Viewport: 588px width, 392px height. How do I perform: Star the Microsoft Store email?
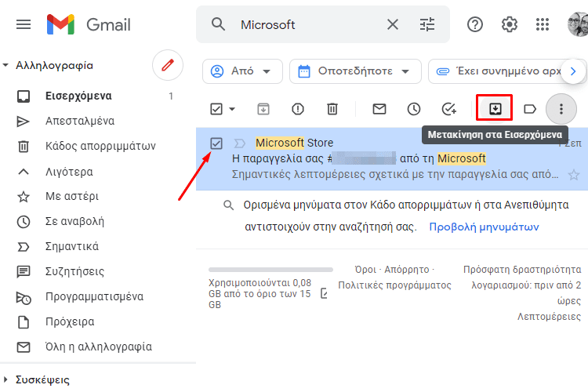[x=573, y=174]
